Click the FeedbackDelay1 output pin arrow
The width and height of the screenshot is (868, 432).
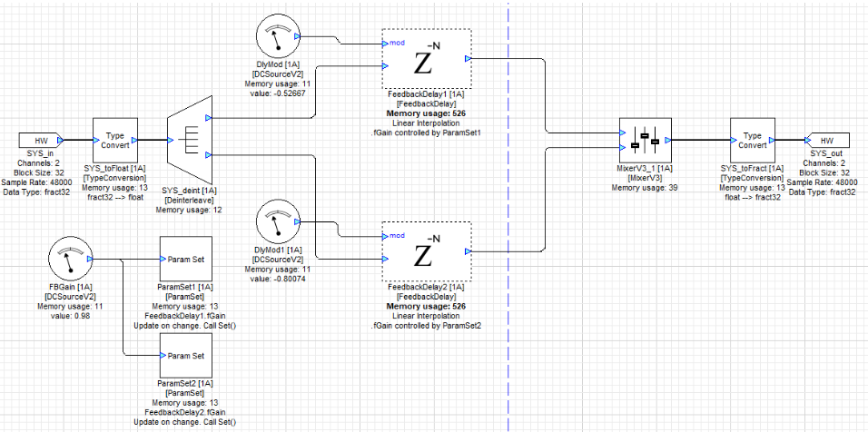(468, 59)
